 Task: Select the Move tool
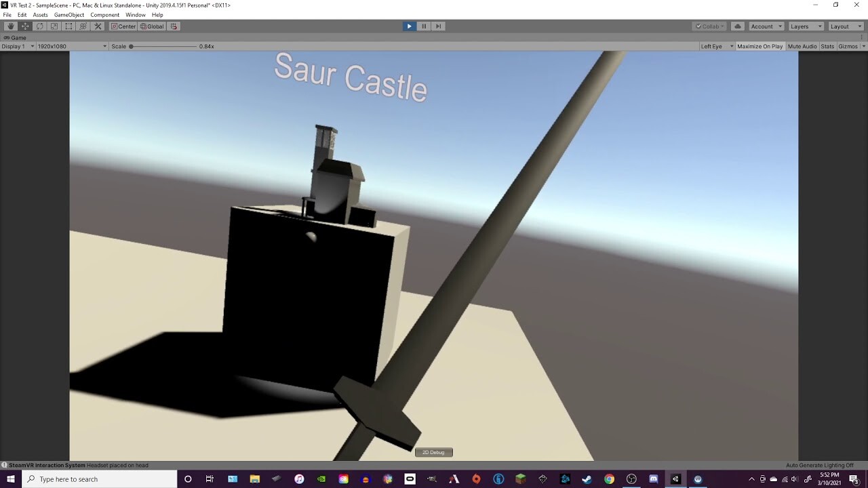pyautogui.click(x=24, y=26)
